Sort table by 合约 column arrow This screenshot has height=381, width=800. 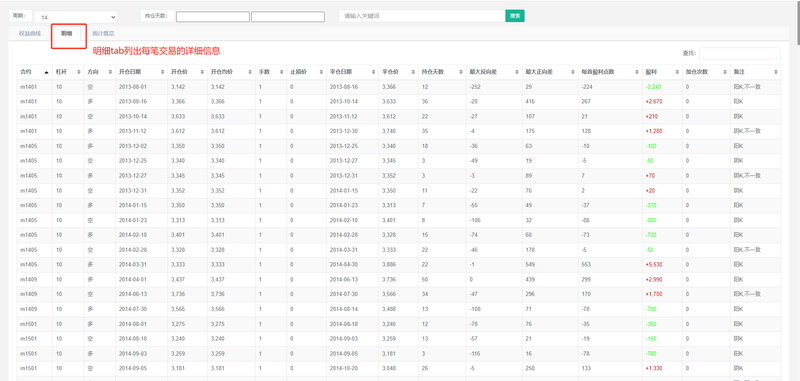pos(46,72)
